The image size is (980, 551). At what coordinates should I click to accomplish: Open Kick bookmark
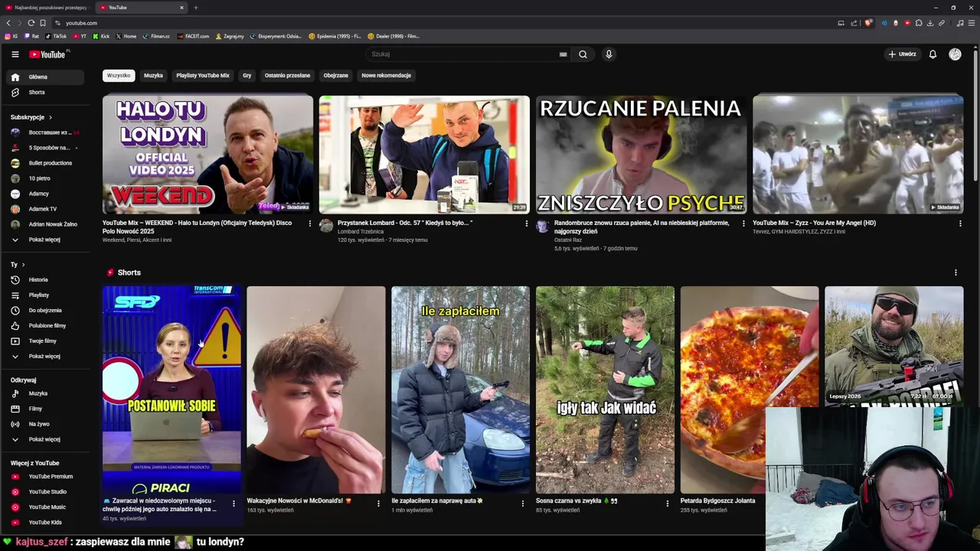point(102,36)
